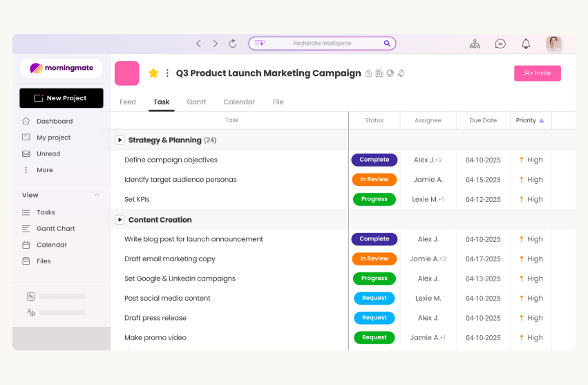Open the notifications bell
The height and width of the screenshot is (385, 588).
[526, 44]
